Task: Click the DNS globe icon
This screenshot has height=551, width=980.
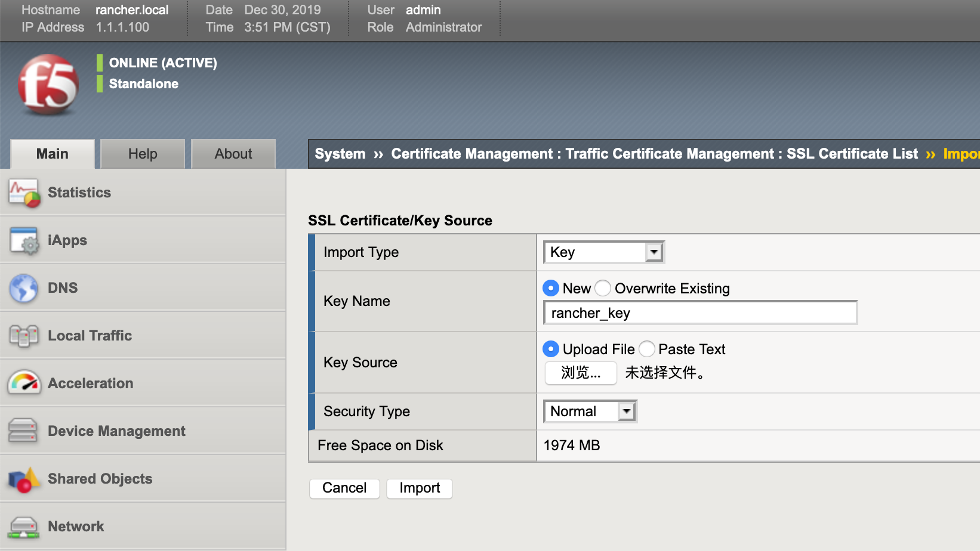Action: (24, 288)
